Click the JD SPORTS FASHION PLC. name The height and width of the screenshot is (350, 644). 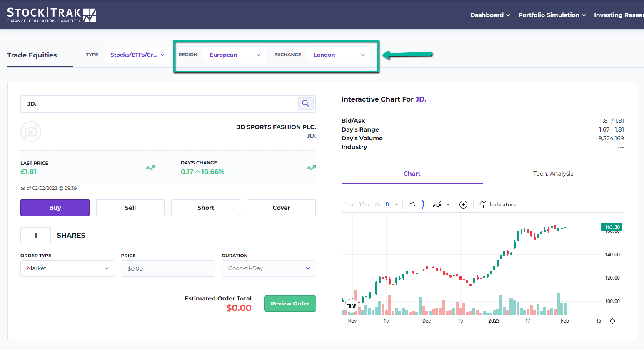tap(277, 127)
